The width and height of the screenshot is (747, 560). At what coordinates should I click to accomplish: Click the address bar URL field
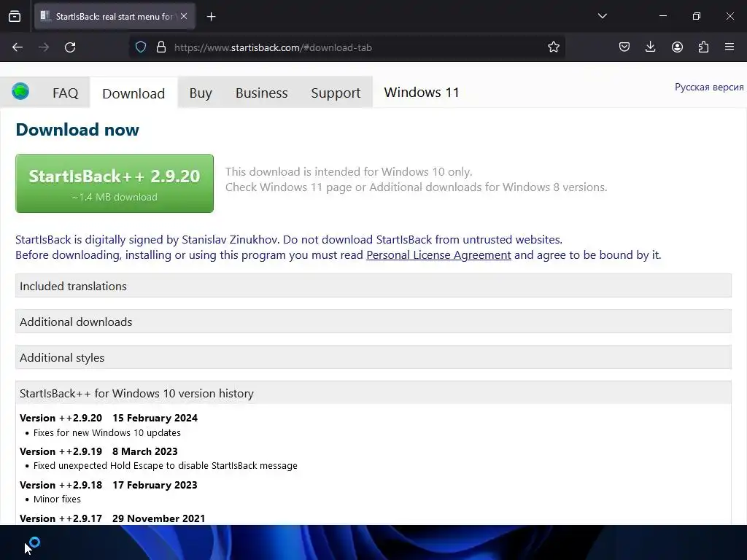click(x=348, y=47)
